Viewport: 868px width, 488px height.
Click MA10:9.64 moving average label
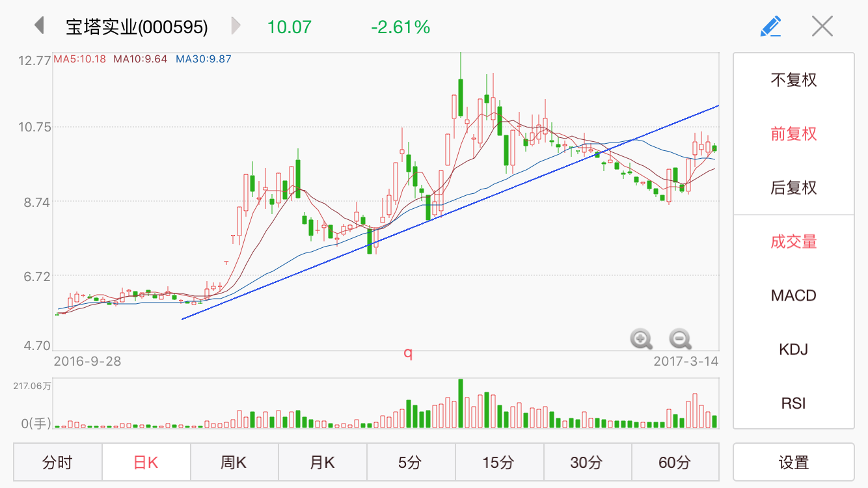(x=141, y=59)
